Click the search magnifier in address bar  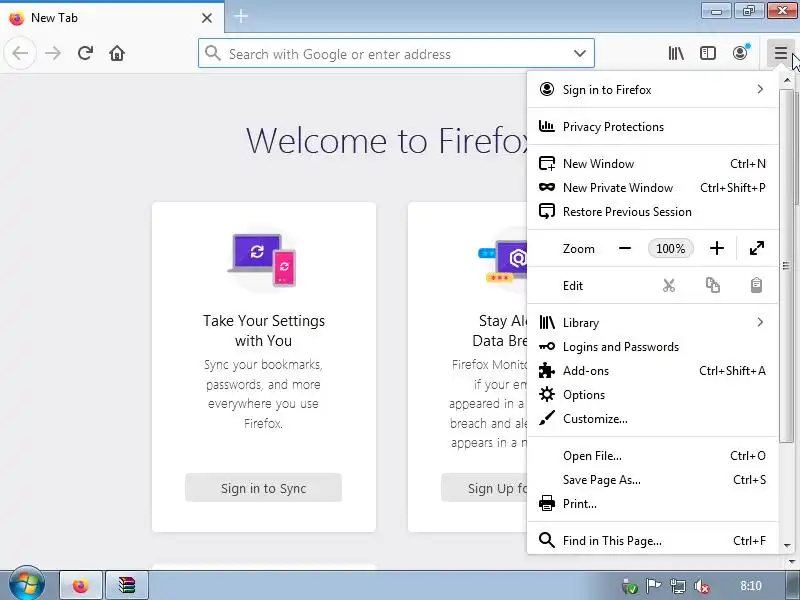point(213,53)
